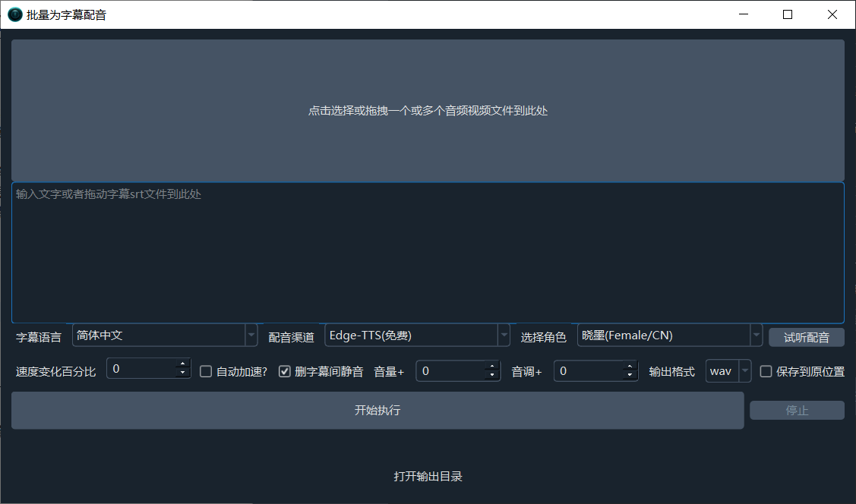Increase 音调+ value using up arrow
Image resolution: width=856 pixels, height=504 pixels.
click(x=629, y=367)
